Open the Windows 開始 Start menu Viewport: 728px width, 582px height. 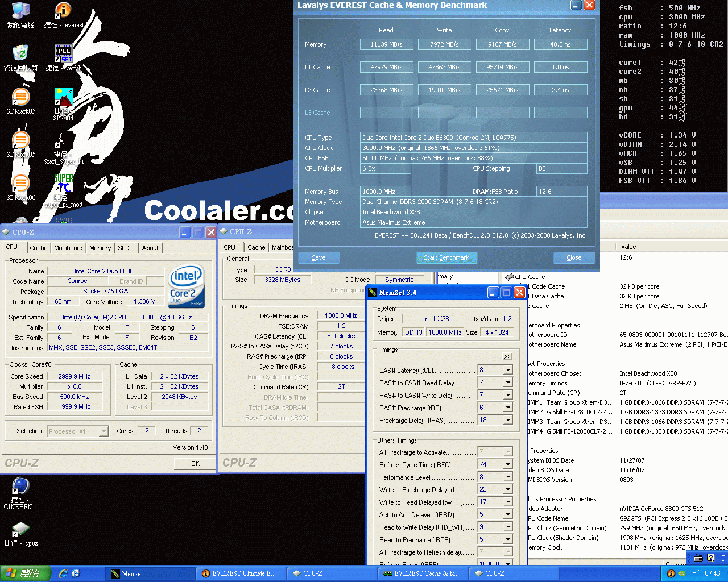click(x=26, y=573)
